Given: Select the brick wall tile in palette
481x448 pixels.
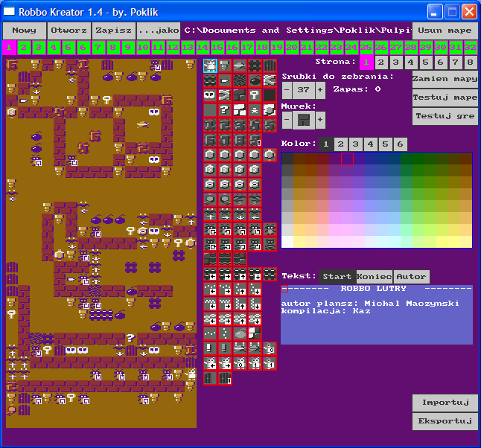Looking at the screenshot, I should click(x=240, y=95).
